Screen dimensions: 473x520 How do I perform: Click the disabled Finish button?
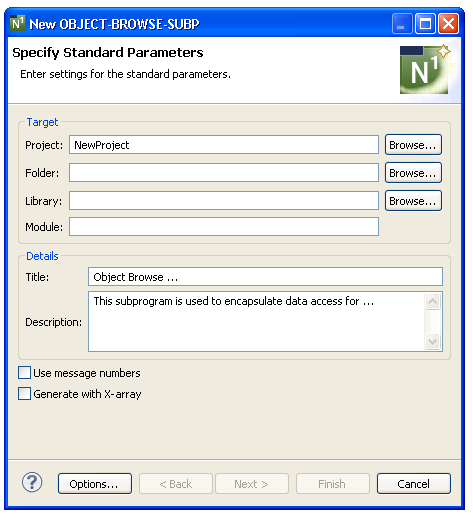click(x=333, y=484)
